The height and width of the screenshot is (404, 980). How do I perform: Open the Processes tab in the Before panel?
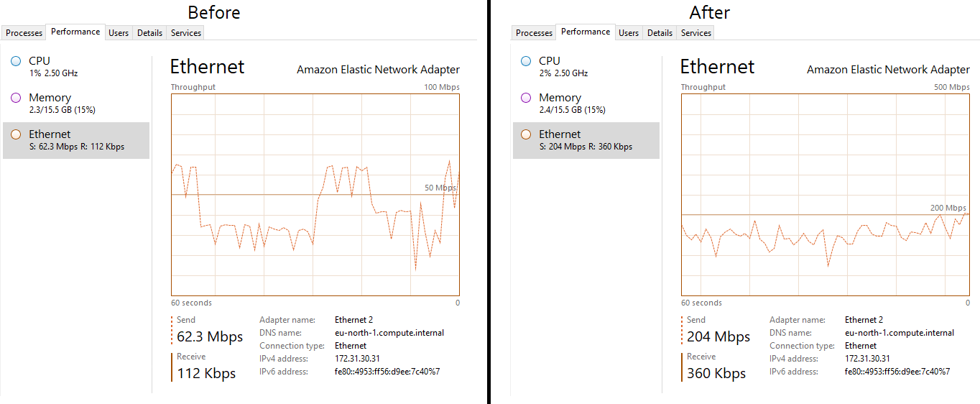click(24, 33)
